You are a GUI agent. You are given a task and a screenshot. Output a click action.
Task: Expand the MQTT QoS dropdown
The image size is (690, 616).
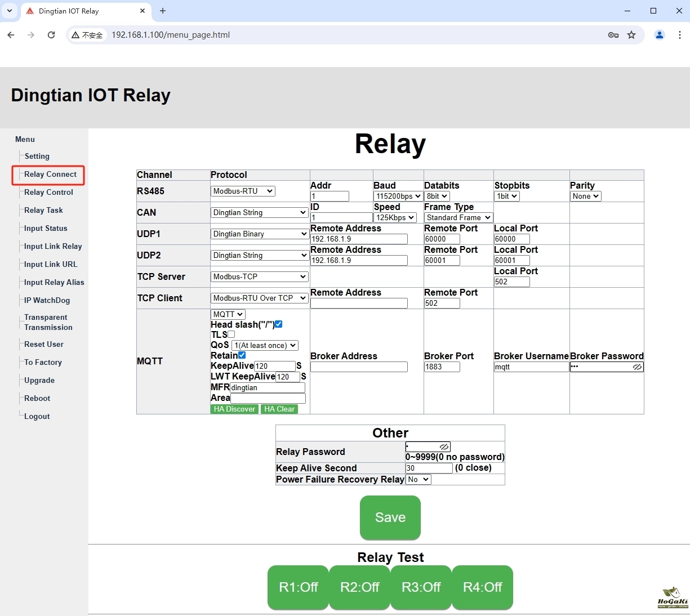pos(265,346)
